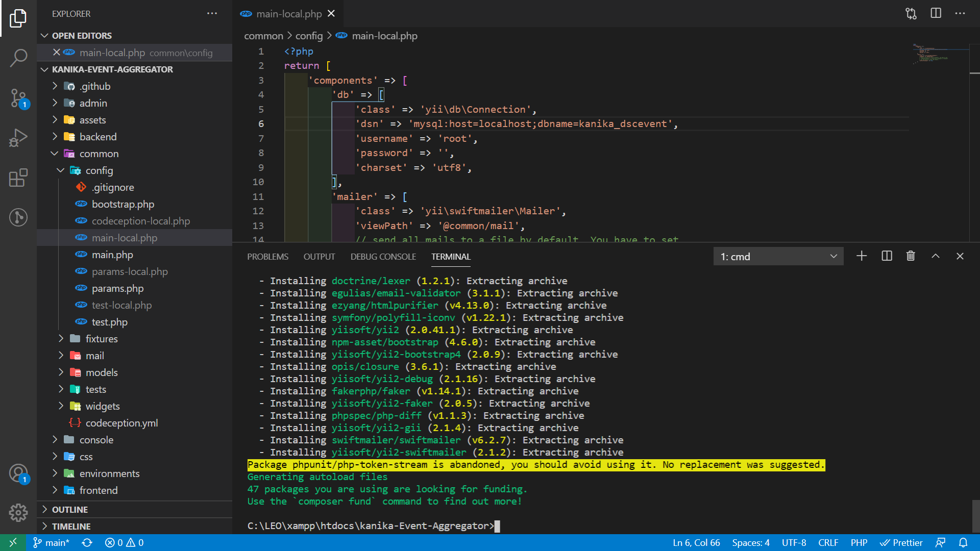Expand the admin folder

point(135,103)
